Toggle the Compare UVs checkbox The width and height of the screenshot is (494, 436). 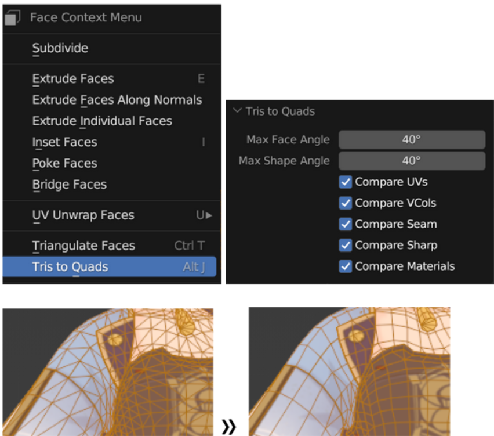tap(345, 182)
